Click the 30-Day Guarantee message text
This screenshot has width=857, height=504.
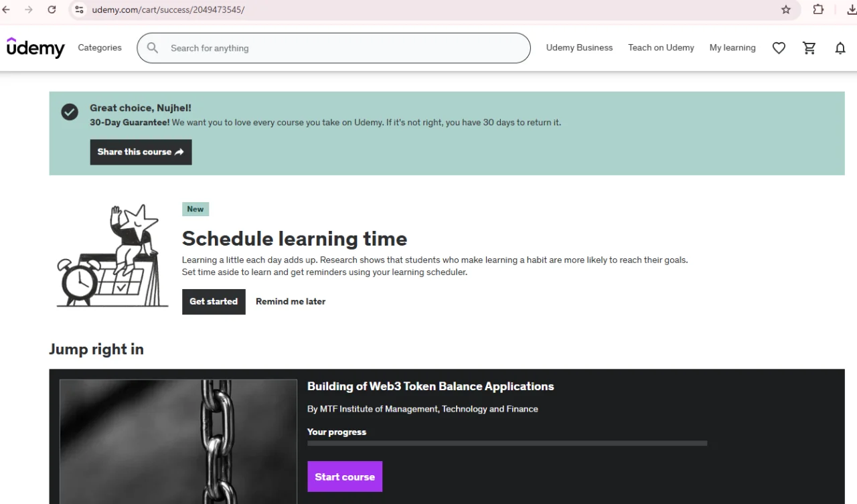coord(325,122)
